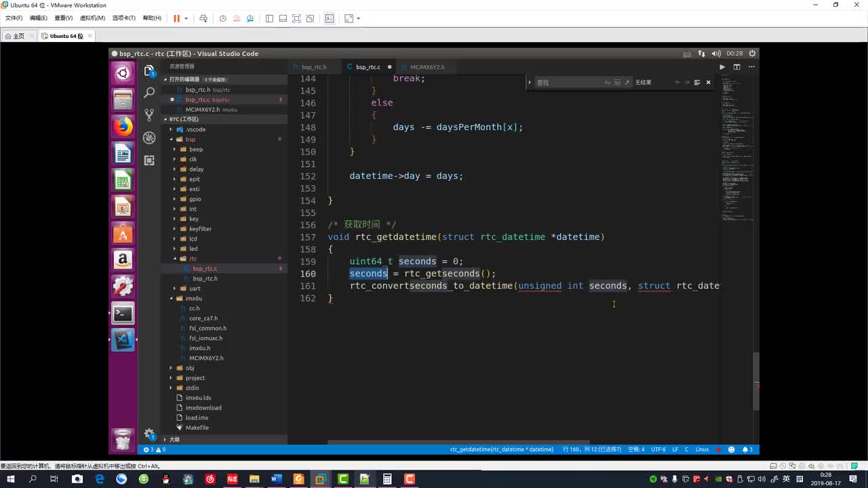Open System Settings from Ubuntu dock
Screen dimensions: 868x488
(123, 286)
